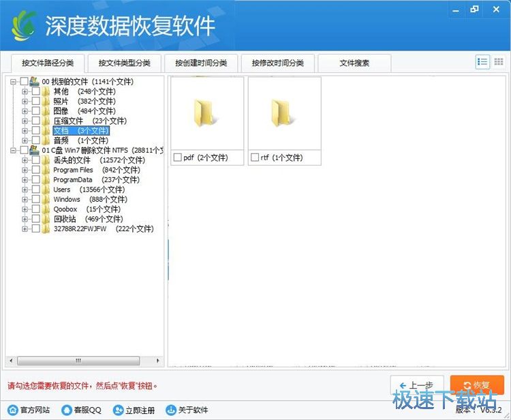This screenshot has width=511, height=420.
Task: Click the 01 C盘 Win7 drive icon
Action: coord(34,150)
